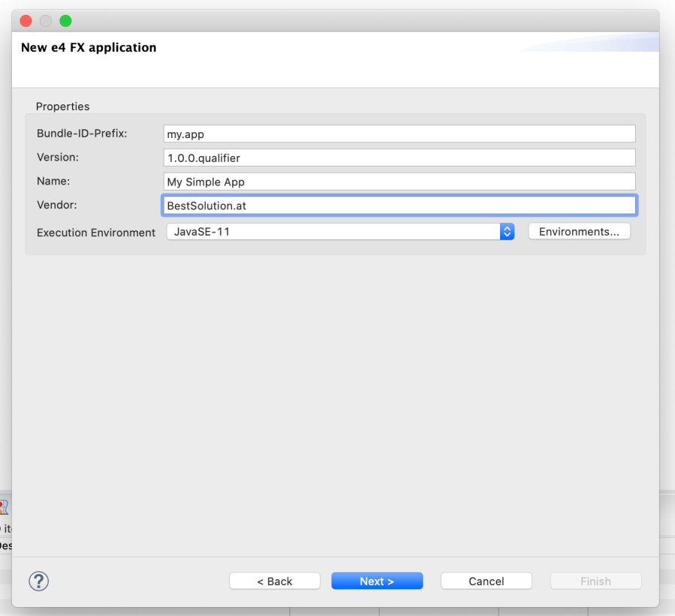Focus the Bundle-ID-Prefix field containing my.app

pyautogui.click(x=399, y=134)
